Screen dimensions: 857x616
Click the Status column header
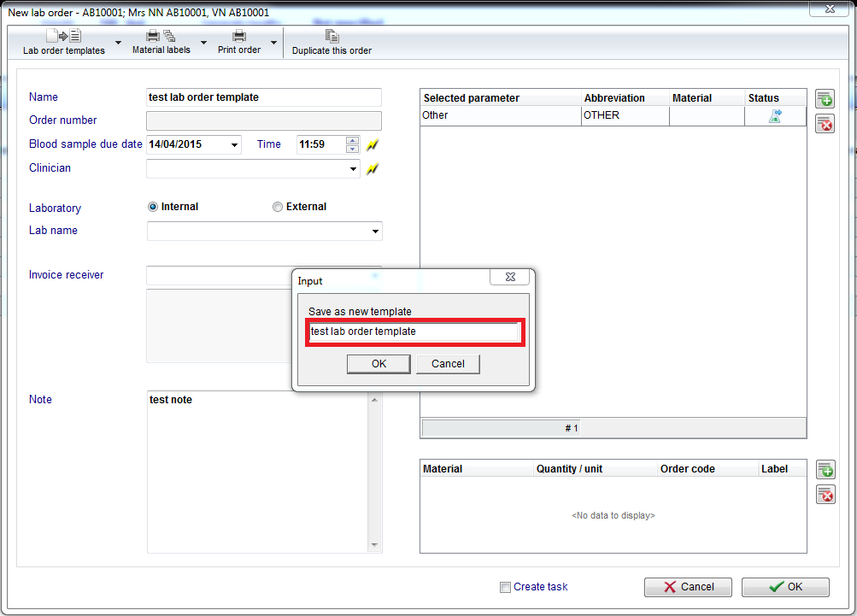click(775, 98)
